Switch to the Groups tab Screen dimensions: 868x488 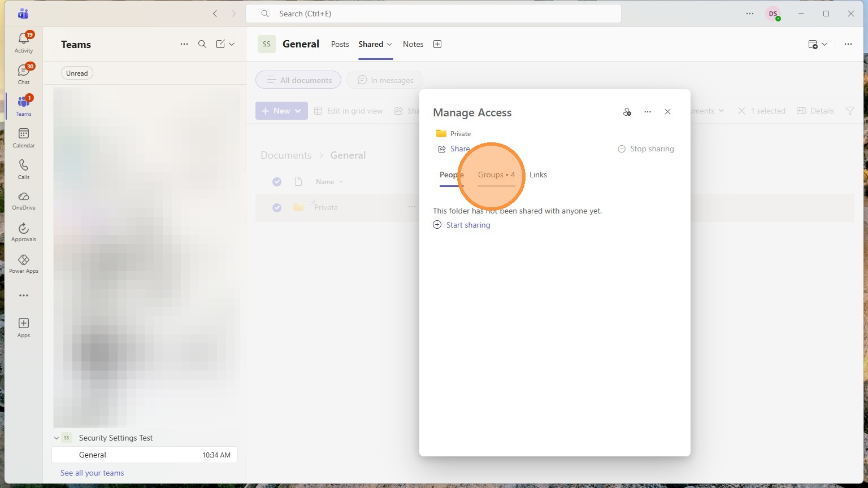pyautogui.click(x=496, y=175)
